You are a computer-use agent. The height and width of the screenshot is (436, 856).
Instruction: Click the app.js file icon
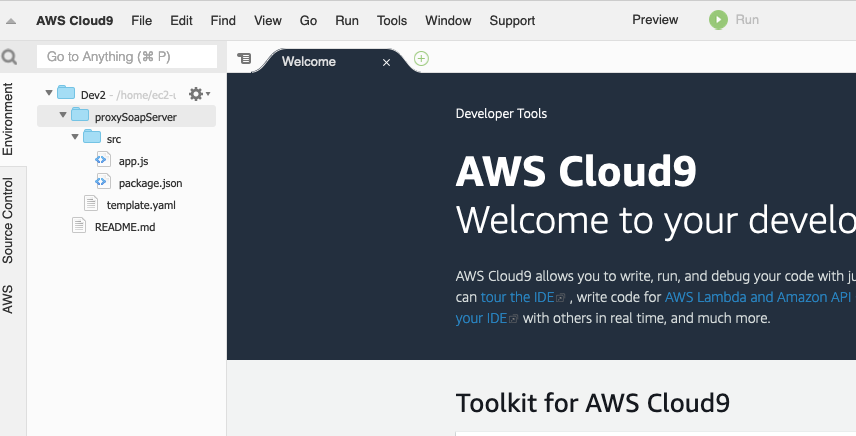coord(103,160)
